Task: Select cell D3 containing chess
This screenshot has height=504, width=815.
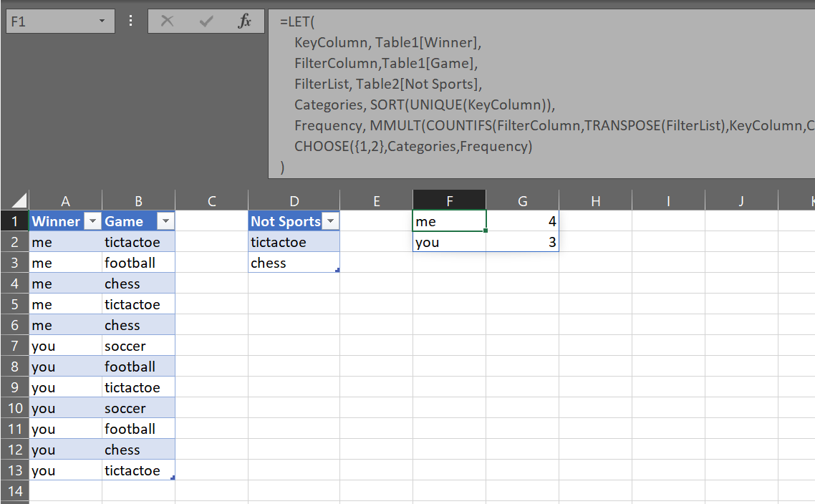Action: coord(294,263)
